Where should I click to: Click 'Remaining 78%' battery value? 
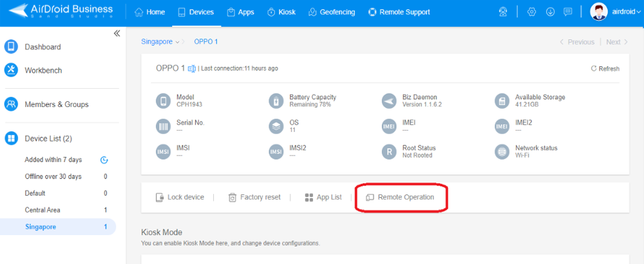(x=310, y=104)
